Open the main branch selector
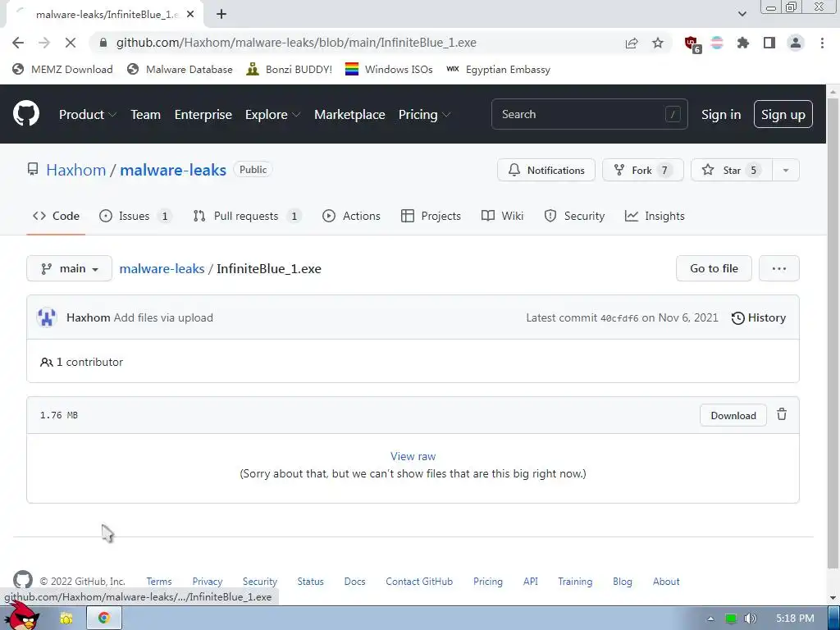The image size is (840, 630). click(x=69, y=268)
